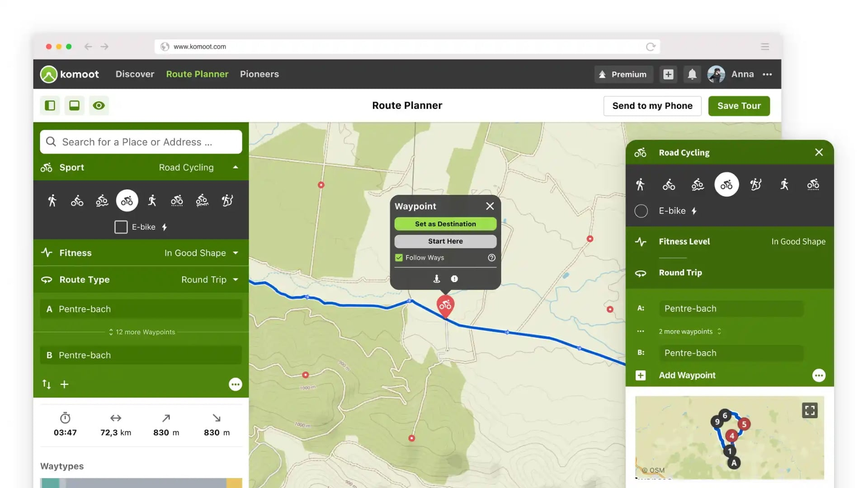Click the exclamation info icon in Waypoint popup
The image size is (868, 488).
coord(454,279)
